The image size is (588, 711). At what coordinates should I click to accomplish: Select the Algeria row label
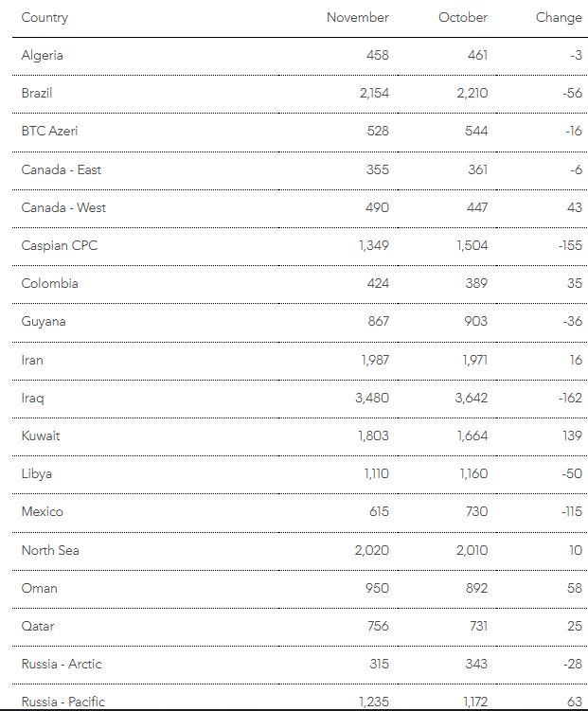click(43, 55)
